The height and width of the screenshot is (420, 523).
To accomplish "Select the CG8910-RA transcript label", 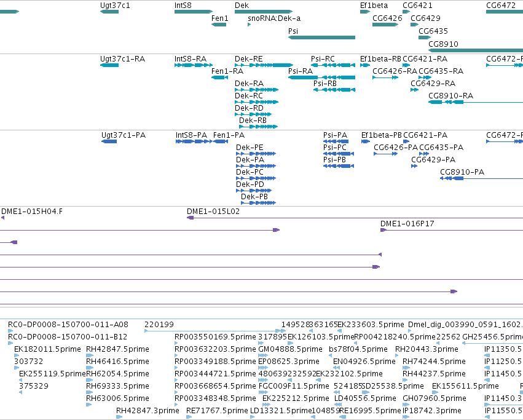I will [x=450, y=95].
